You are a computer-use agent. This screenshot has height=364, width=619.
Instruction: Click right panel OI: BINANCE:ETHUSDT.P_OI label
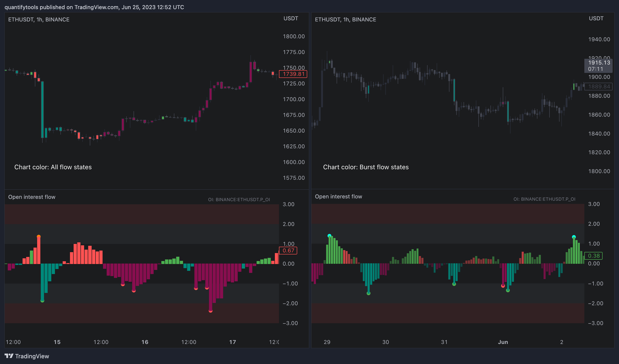click(544, 199)
